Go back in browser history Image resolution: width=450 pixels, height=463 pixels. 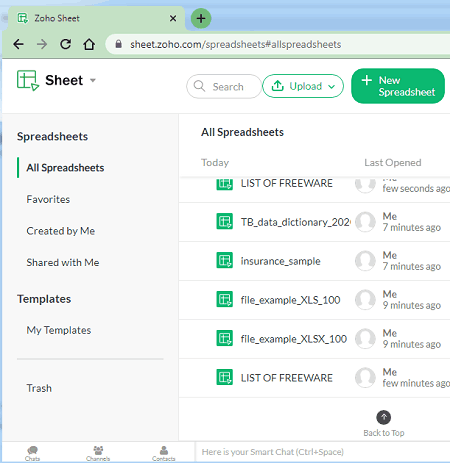click(x=19, y=44)
